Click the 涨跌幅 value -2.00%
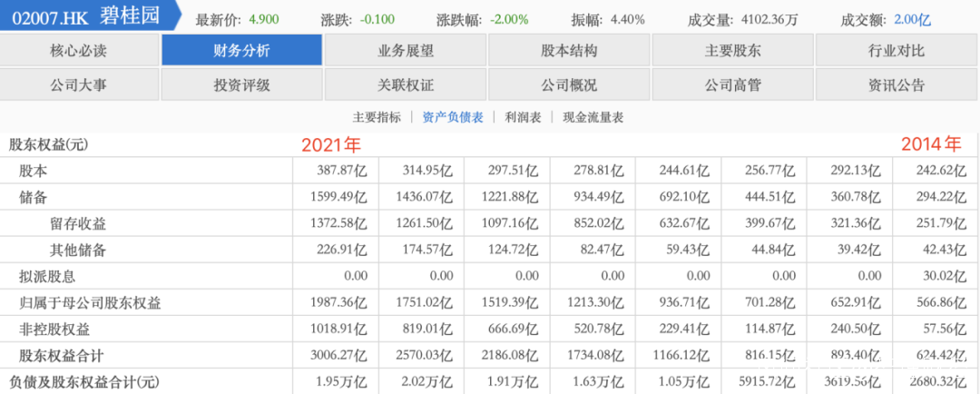 tap(509, 19)
